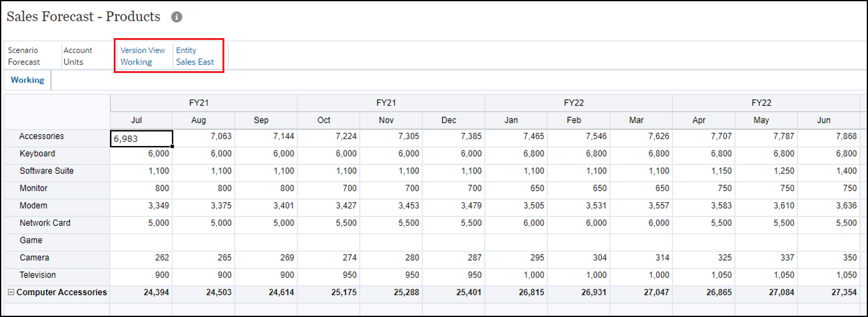Screen dimensions: 868x317
Task: Click the Network Card row header
Action: (x=45, y=223)
